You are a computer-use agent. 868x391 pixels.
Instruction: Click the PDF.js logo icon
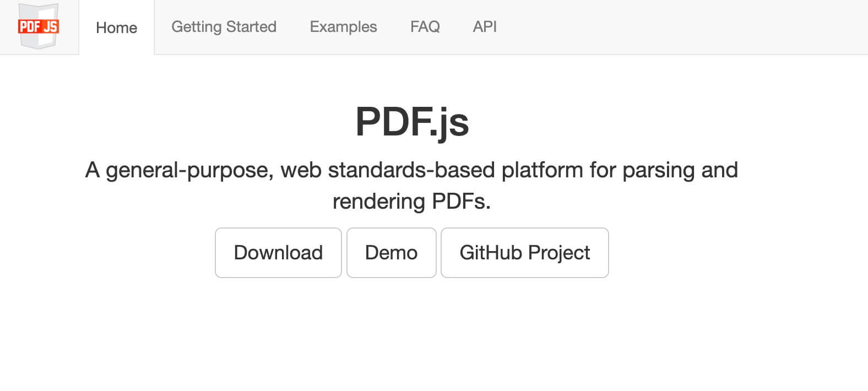pyautogui.click(x=39, y=26)
